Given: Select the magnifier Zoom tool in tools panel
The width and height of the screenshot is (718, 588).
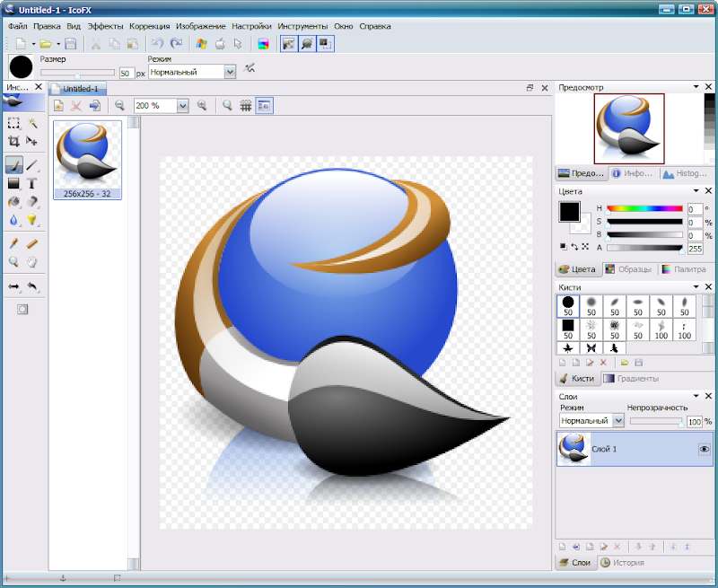Looking at the screenshot, I should [x=13, y=262].
